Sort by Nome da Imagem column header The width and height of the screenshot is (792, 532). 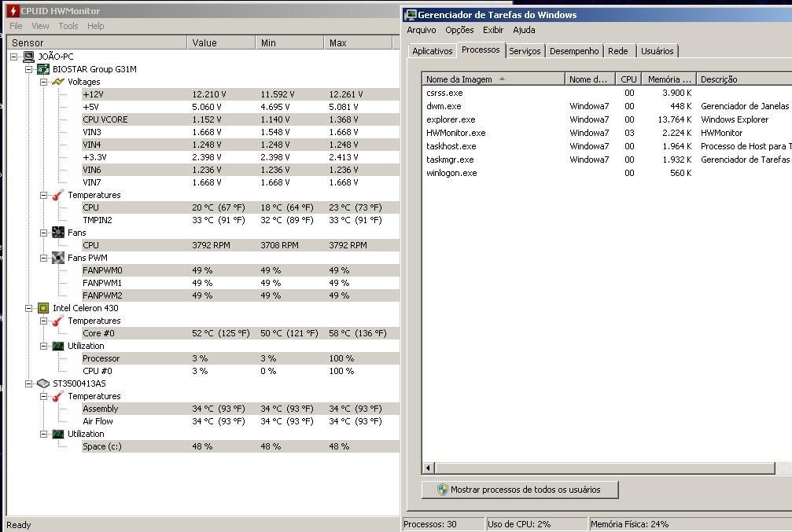[493, 79]
